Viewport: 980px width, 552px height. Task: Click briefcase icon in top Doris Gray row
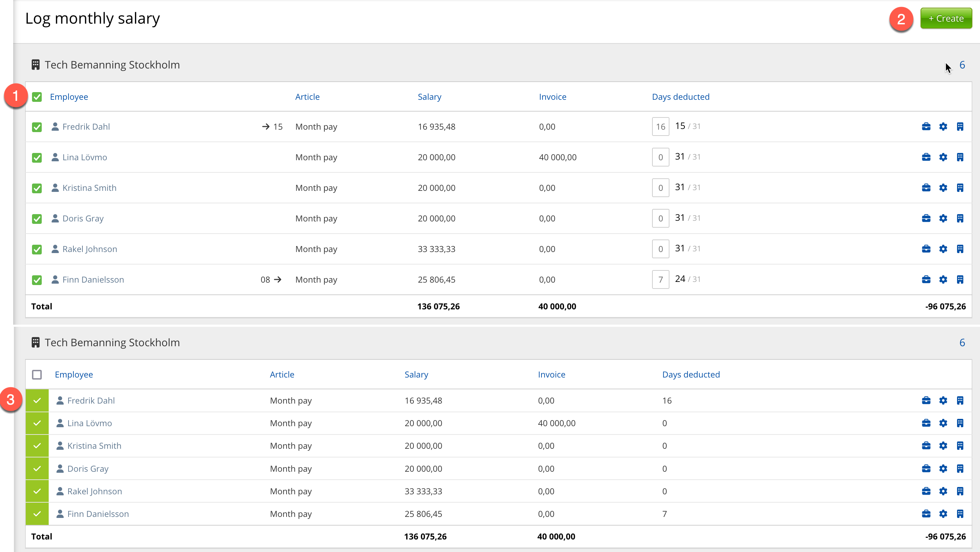click(x=926, y=218)
